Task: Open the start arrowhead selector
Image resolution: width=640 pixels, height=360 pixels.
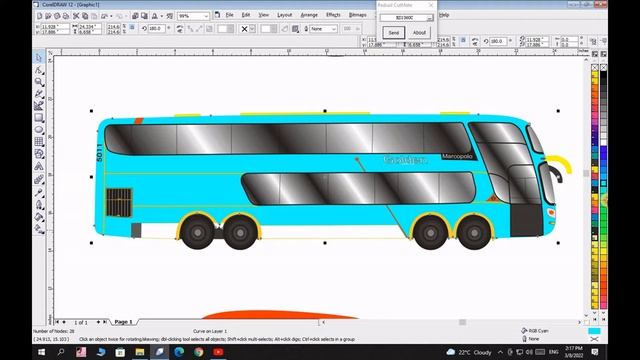Action: coord(225,29)
